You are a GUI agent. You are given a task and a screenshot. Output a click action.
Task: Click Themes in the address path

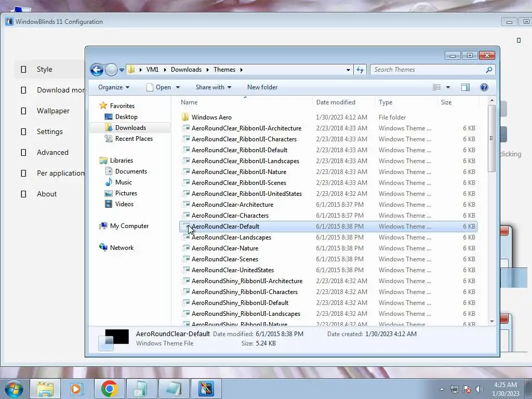pos(224,70)
